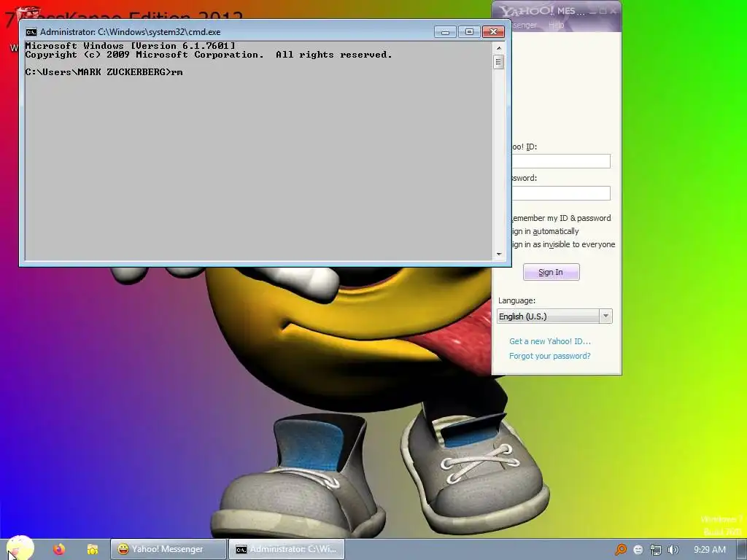Click the cmd window scrollbar down arrow
The width and height of the screenshot is (747, 560).
click(499, 254)
